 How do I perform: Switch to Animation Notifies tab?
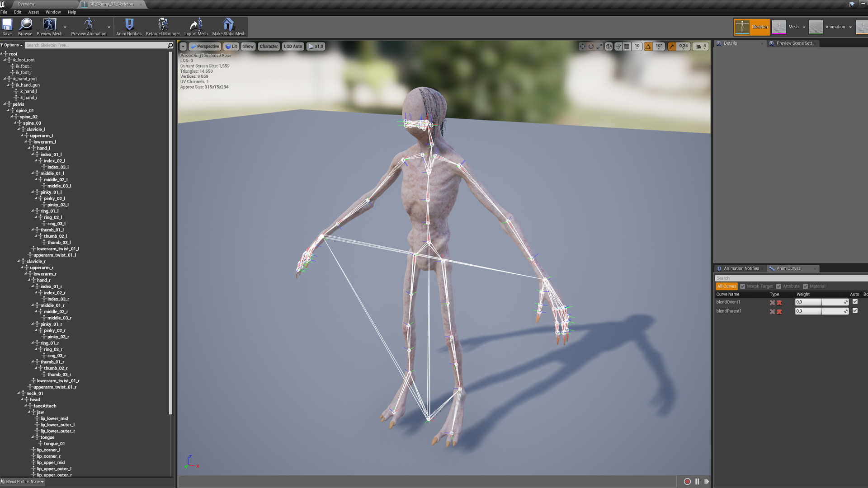[741, 268]
